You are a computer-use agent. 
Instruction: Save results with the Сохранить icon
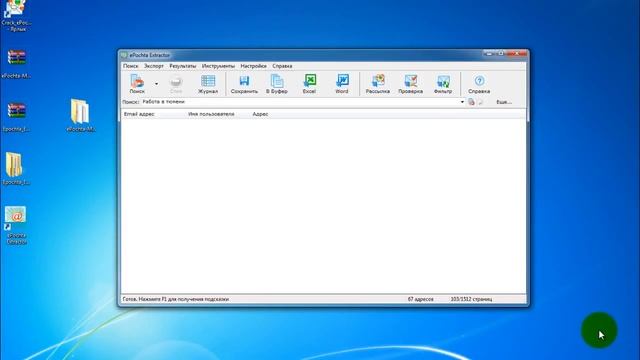click(x=244, y=84)
